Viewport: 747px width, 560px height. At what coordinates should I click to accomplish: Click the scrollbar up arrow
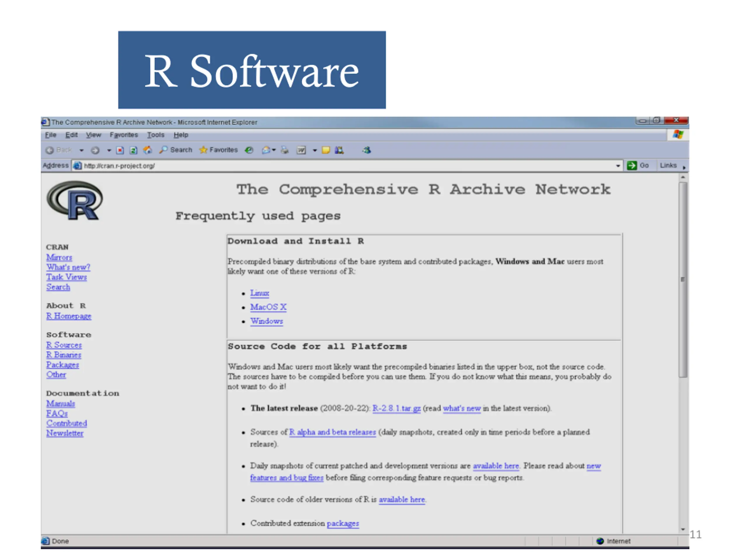(683, 177)
